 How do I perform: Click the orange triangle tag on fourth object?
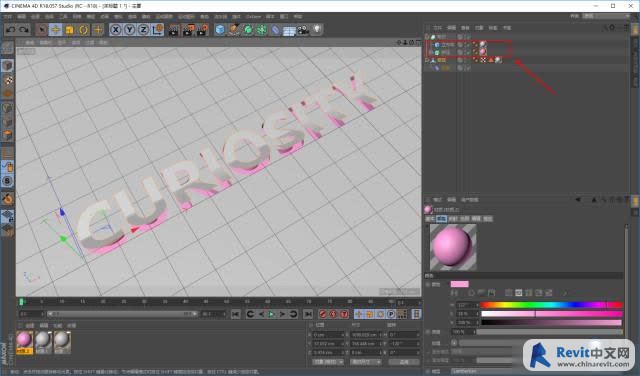[x=491, y=60]
